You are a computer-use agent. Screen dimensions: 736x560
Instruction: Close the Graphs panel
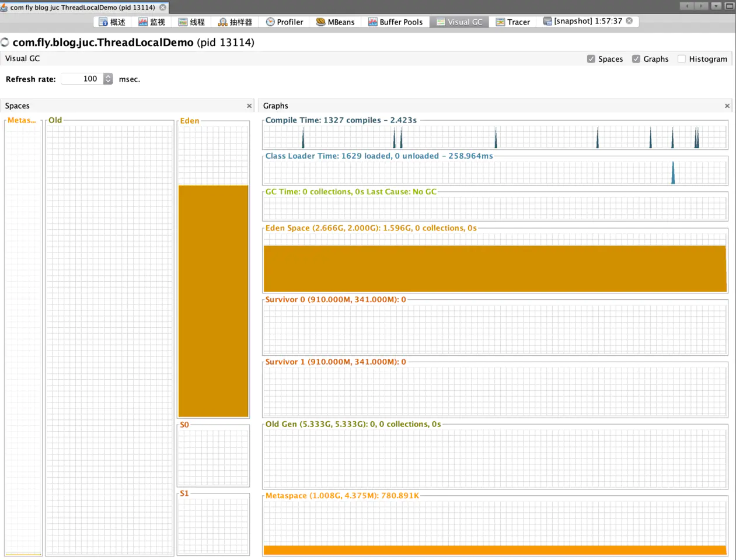pos(727,106)
